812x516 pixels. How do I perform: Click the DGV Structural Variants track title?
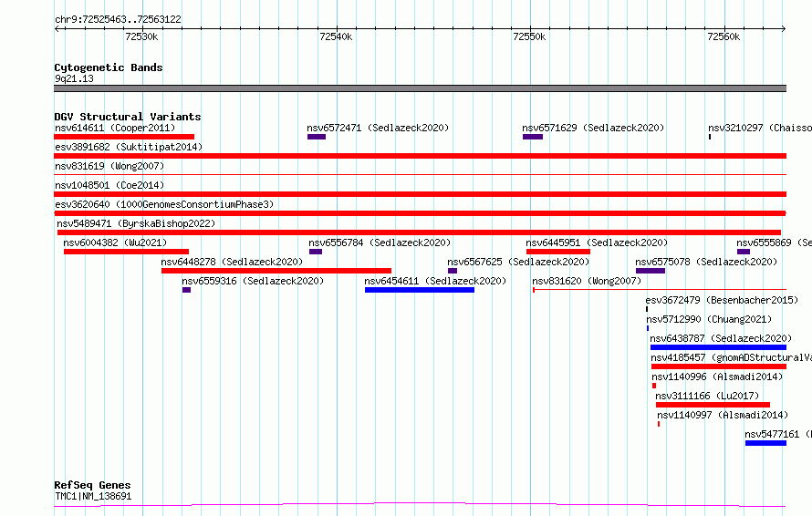pyautogui.click(x=128, y=117)
